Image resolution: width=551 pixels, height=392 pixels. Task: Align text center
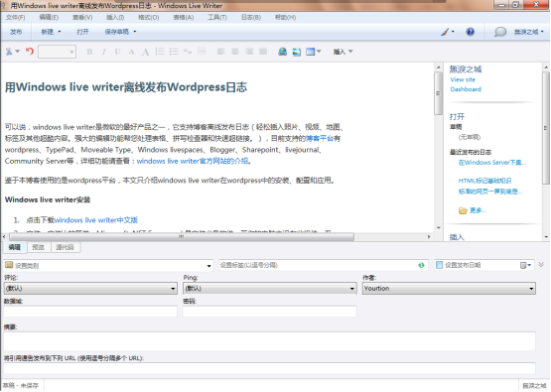(x=235, y=52)
